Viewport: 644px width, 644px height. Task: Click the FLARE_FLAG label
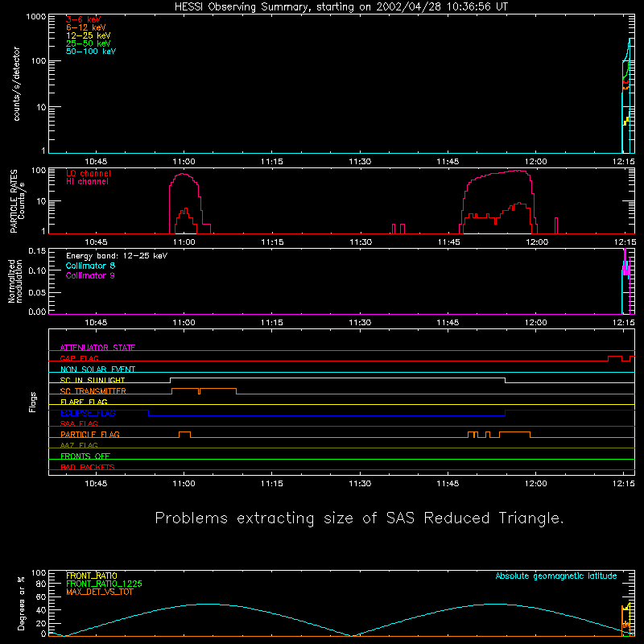pos(84,402)
